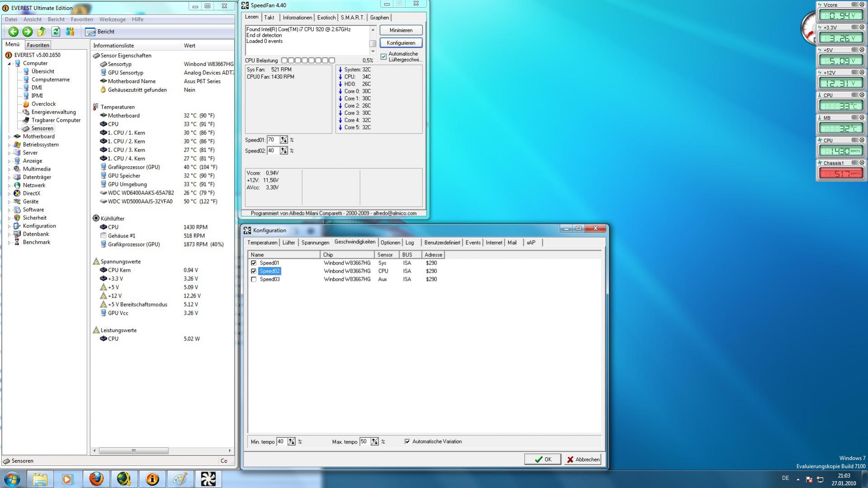
Task: Open the Bericht report wizard toolbar button
Action: pyautogui.click(x=100, y=32)
